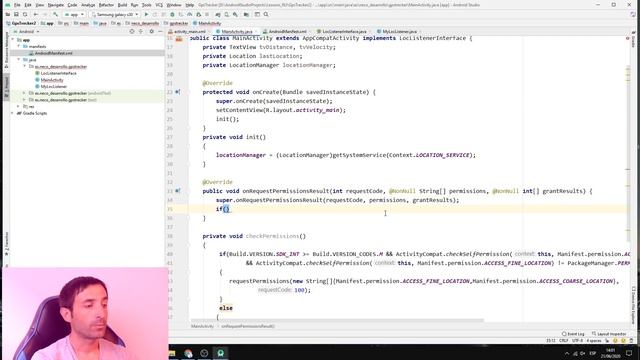Screen dimensions: 640x360
Task: Open the Layout Inspector tool window
Action: [609, 334]
